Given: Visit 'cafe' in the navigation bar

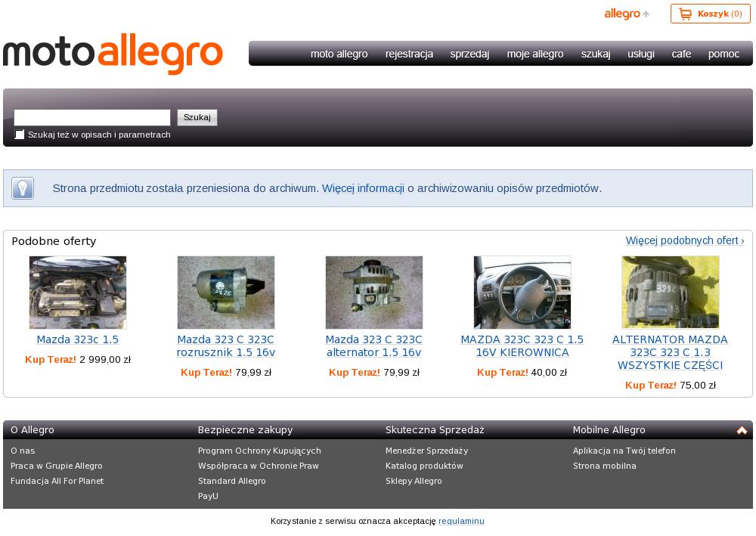Looking at the screenshot, I should 681,54.
